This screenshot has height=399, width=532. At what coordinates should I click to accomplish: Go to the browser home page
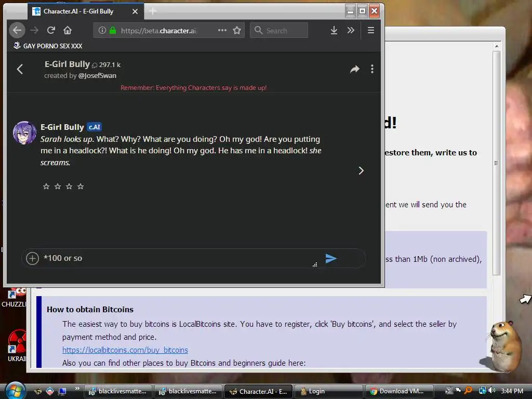68,30
